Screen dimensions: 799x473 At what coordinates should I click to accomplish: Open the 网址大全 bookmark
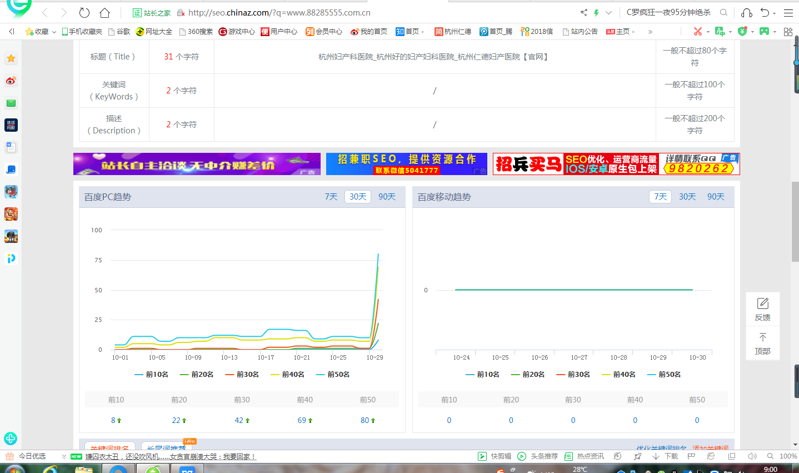point(154,32)
